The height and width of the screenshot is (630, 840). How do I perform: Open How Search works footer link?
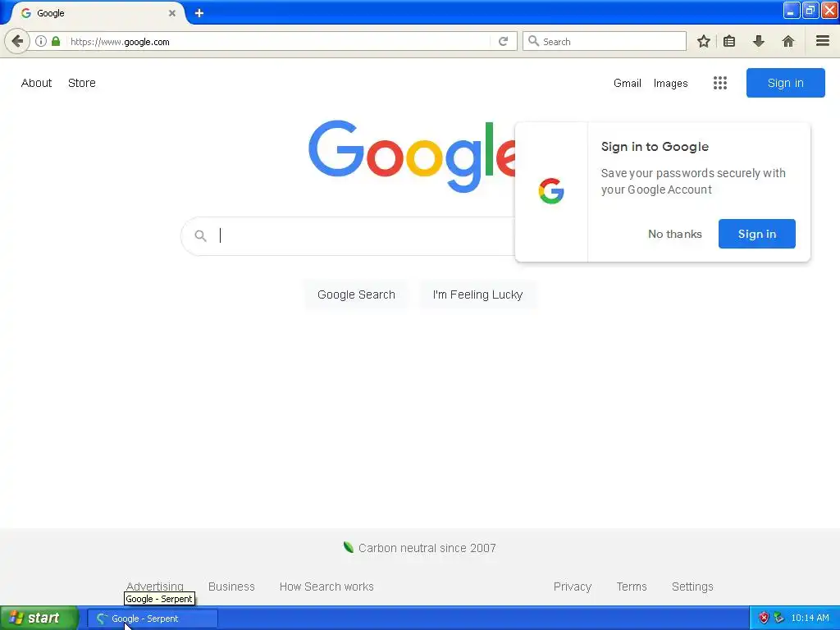point(326,587)
